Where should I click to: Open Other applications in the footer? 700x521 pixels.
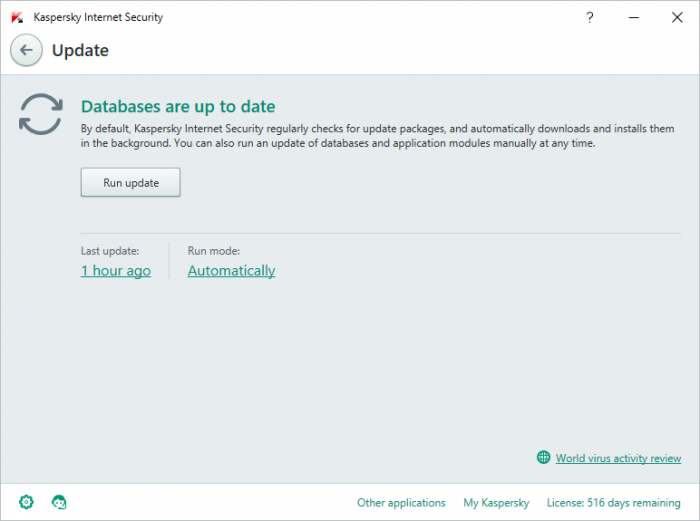pos(401,503)
